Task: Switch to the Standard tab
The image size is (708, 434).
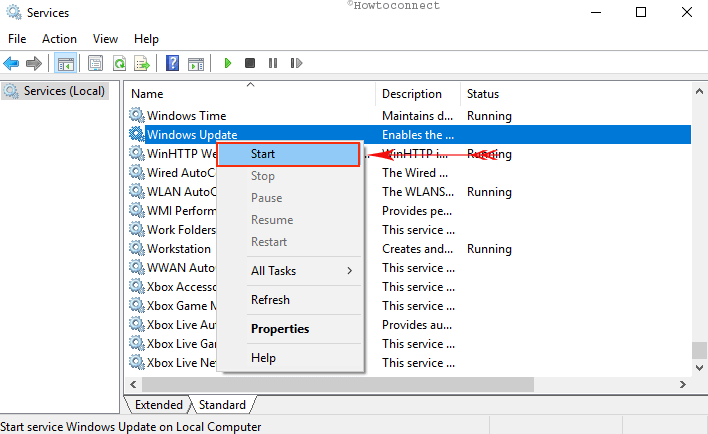Action: (x=222, y=405)
